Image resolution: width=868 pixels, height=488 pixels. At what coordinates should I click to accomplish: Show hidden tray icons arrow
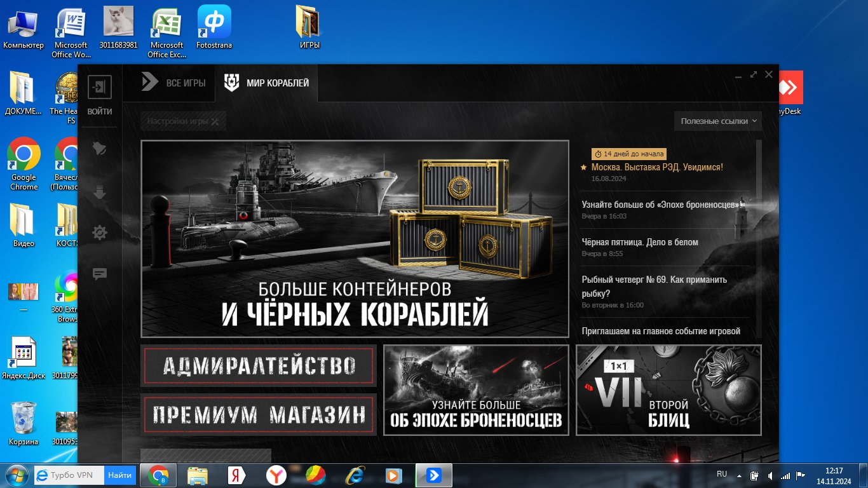pos(739,475)
